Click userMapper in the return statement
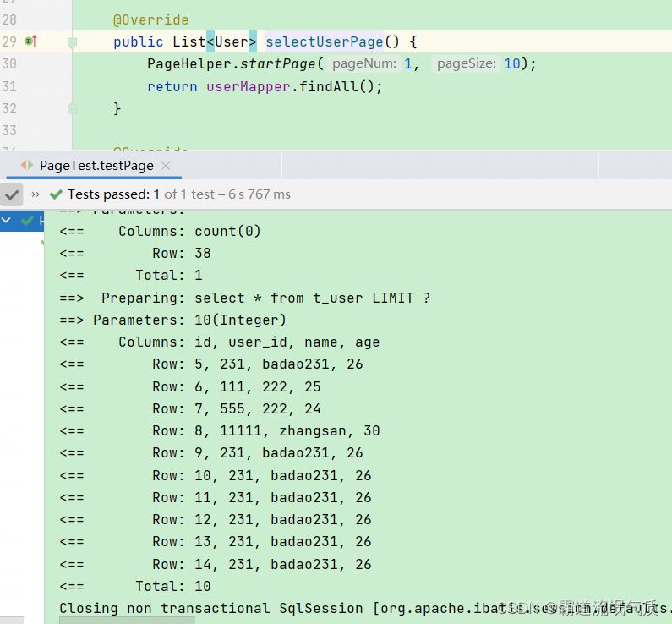The height and width of the screenshot is (624, 672). pyautogui.click(x=249, y=86)
